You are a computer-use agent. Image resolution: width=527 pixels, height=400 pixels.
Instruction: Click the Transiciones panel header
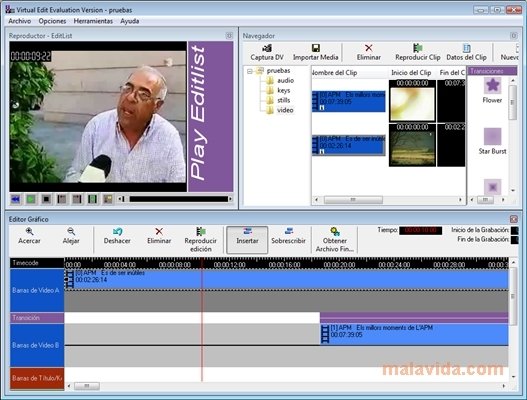(493, 71)
